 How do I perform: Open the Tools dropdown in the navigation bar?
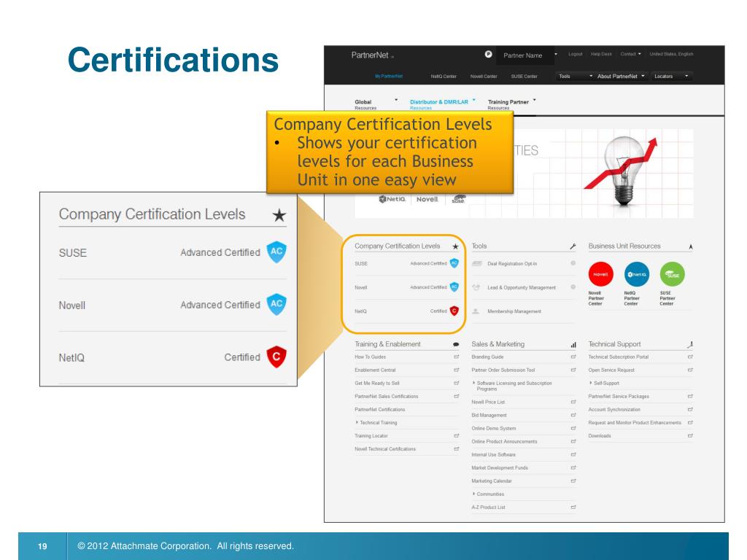[575, 76]
